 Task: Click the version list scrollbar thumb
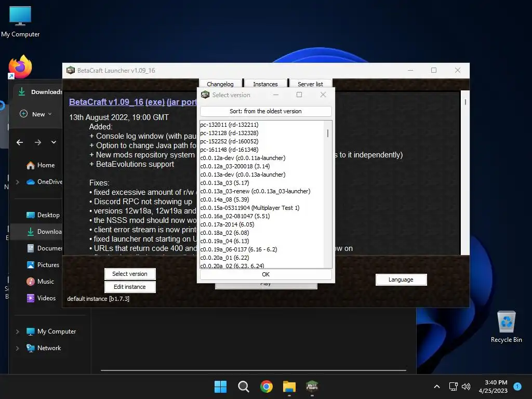point(328,133)
